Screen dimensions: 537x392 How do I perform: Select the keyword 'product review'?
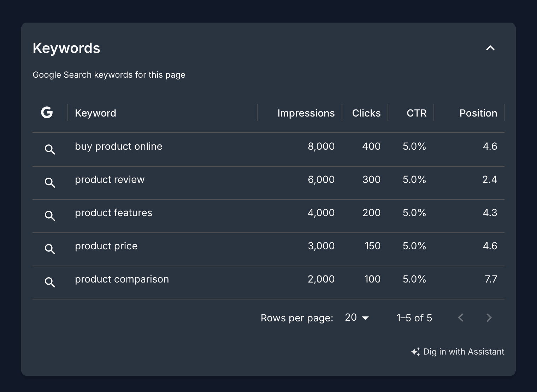pyautogui.click(x=110, y=180)
